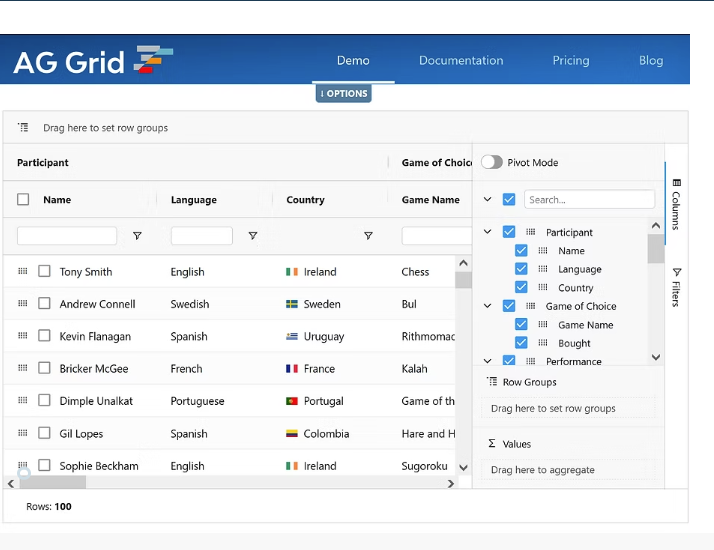Check the select-all checkbox in Name header
Viewport: 714px width, 550px height.
23,199
